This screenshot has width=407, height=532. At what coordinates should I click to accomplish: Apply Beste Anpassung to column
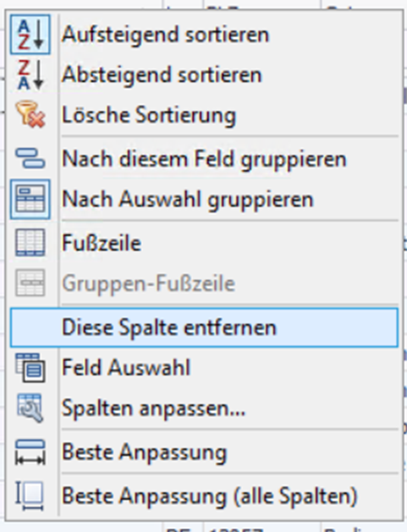pos(144,452)
